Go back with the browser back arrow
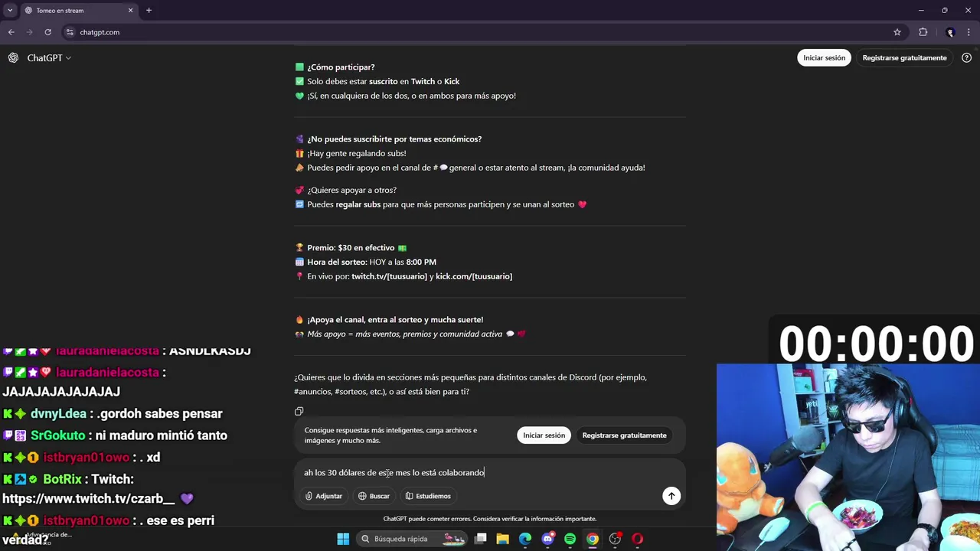 pos(11,32)
